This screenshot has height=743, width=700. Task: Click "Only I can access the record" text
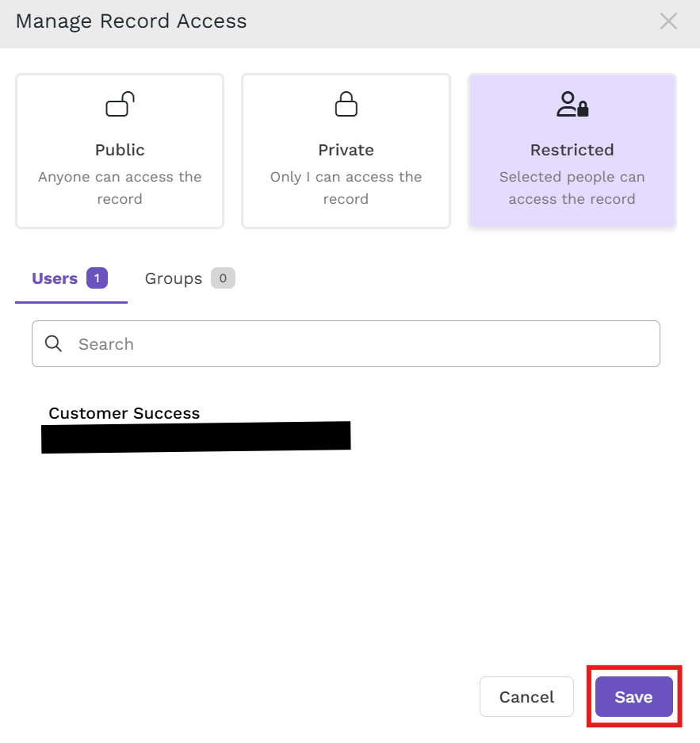346,188
